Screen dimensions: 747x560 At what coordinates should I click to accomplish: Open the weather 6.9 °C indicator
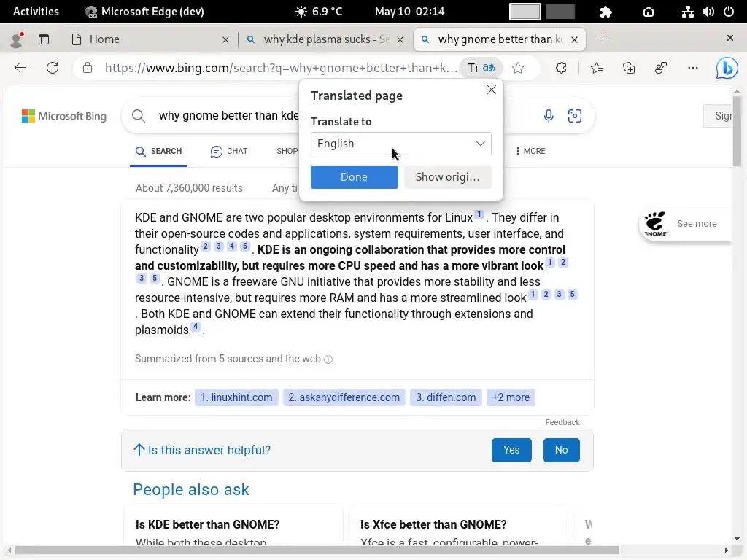[x=319, y=12]
